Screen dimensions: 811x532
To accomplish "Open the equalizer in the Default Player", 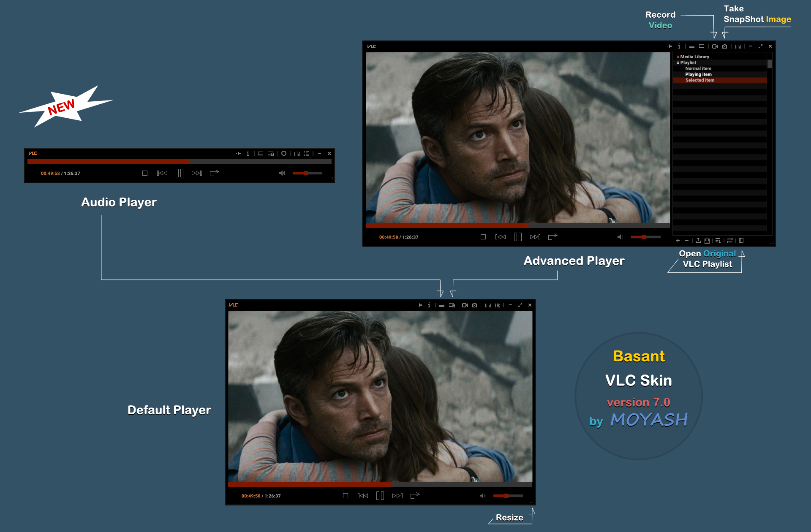I will 489,305.
